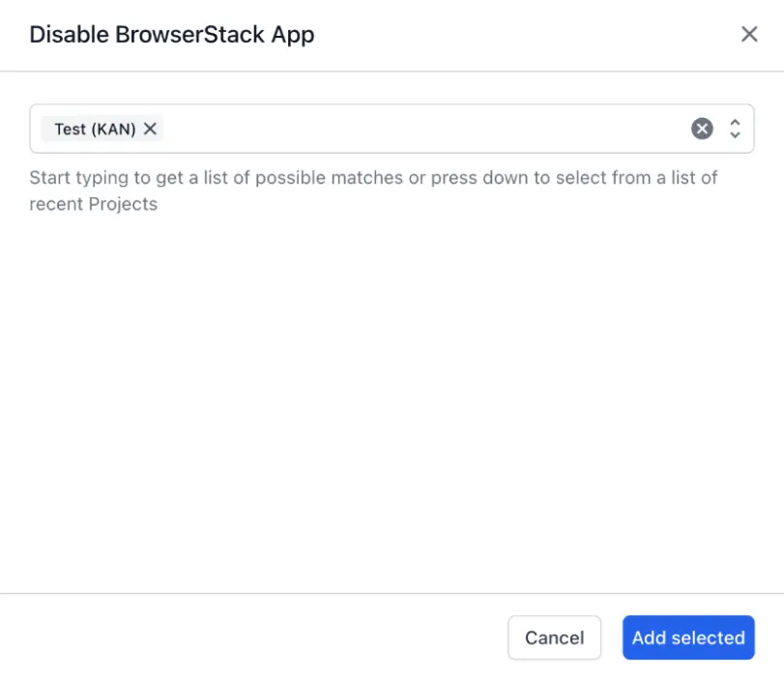Click Cancel to dismiss the dialog
Screen dimensions: 784x678
[x=554, y=637]
